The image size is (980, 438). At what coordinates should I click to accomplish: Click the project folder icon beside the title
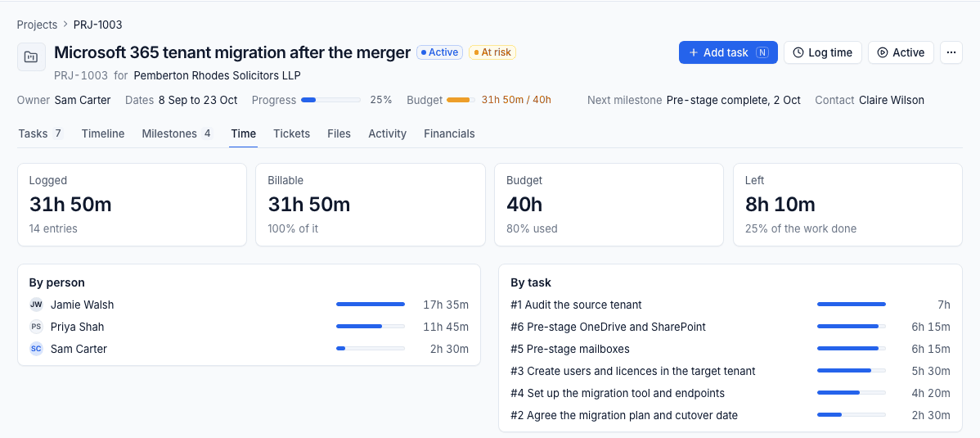pos(31,57)
